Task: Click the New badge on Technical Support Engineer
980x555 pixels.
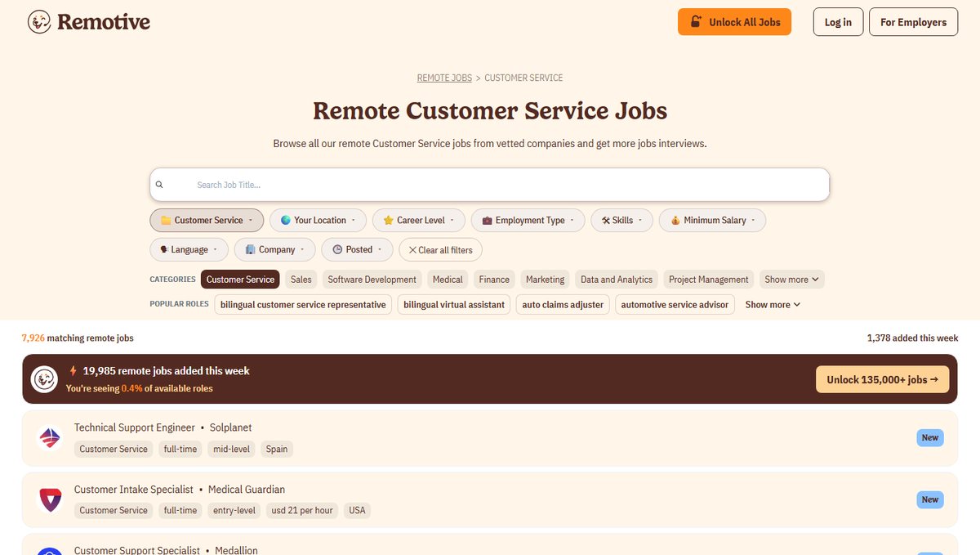Action: [930, 438]
